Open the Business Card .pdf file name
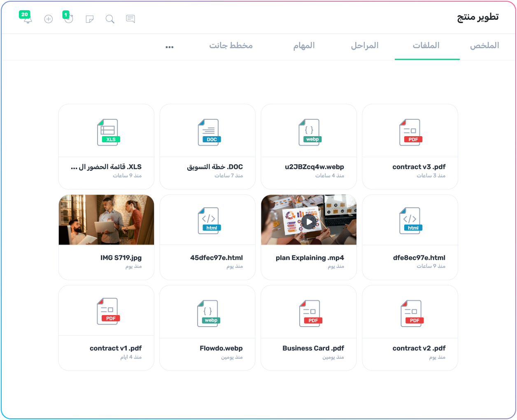Image resolution: width=517 pixels, height=420 pixels. click(x=313, y=348)
